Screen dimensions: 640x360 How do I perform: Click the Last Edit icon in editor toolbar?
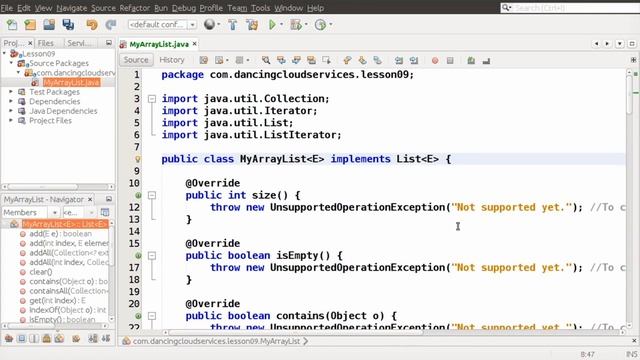[x=203, y=60]
